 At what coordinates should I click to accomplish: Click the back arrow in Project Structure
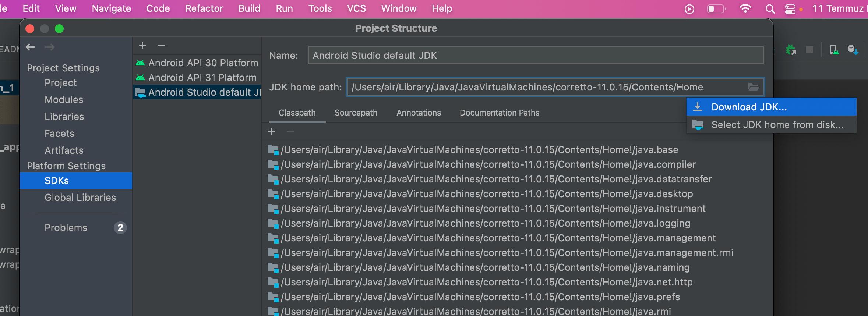click(31, 47)
